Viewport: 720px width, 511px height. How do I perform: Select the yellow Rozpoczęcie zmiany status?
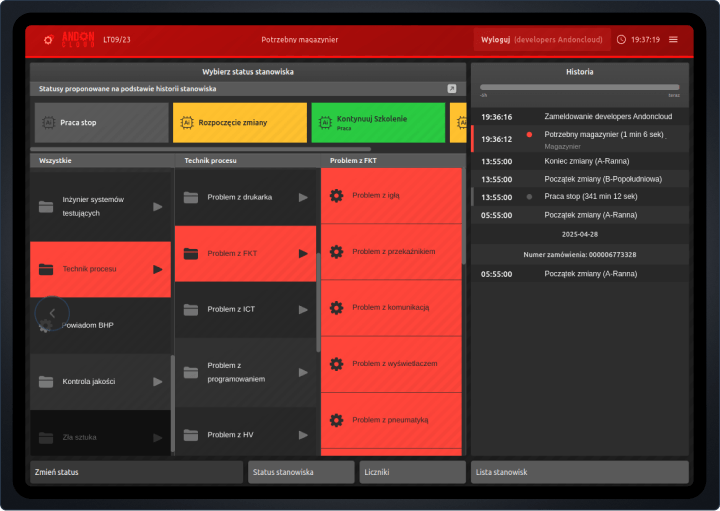click(x=239, y=122)
